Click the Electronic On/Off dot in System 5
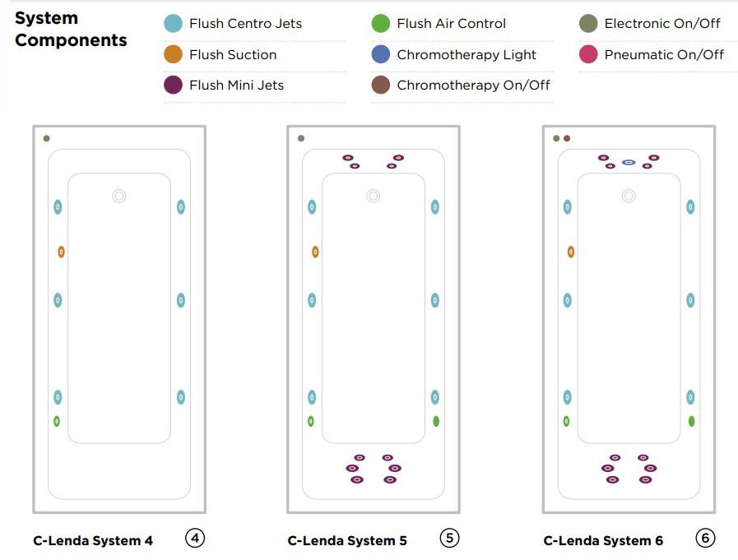Viewport: 738px width, 560px height. [301, 138]
